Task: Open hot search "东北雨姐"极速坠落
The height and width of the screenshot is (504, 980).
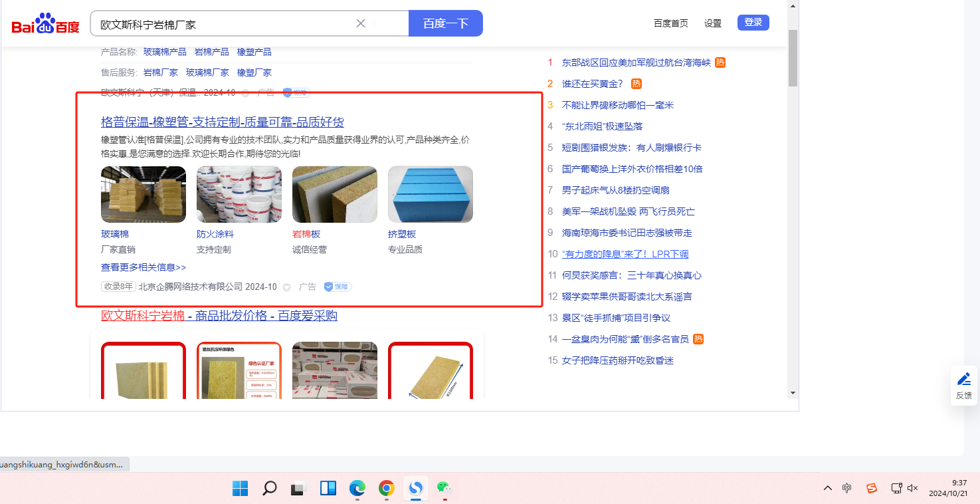Action: click(x=602, y=126)
